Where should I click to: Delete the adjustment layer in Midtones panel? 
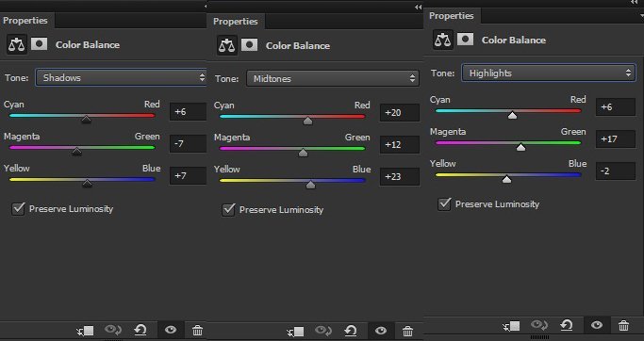coord(407,331)
